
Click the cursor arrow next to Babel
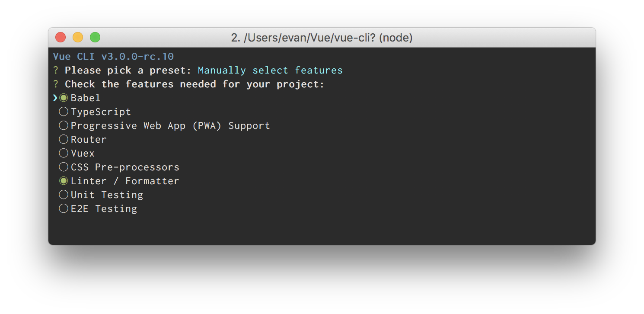pyautogui.click(x=55, y=98)
